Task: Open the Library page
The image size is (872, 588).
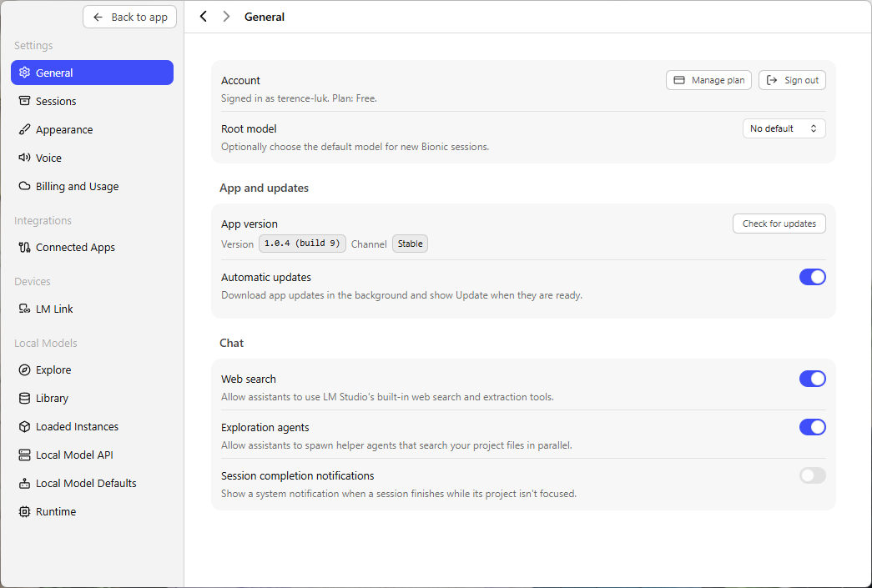Action: 93,399
